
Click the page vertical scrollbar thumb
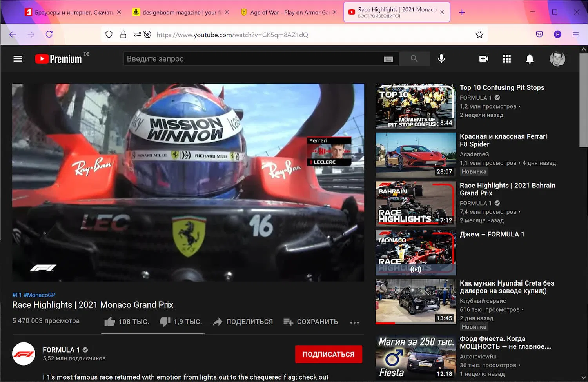click(x=583, y=100)
